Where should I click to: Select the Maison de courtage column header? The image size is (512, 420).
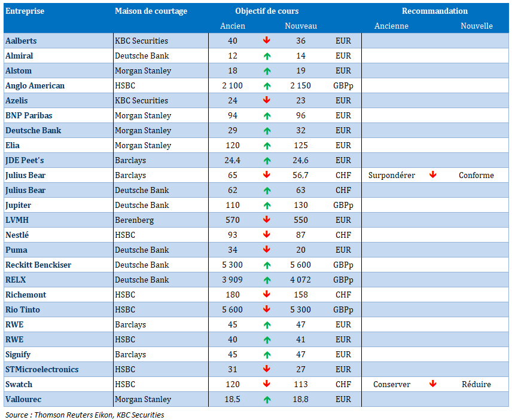point(151,11)
